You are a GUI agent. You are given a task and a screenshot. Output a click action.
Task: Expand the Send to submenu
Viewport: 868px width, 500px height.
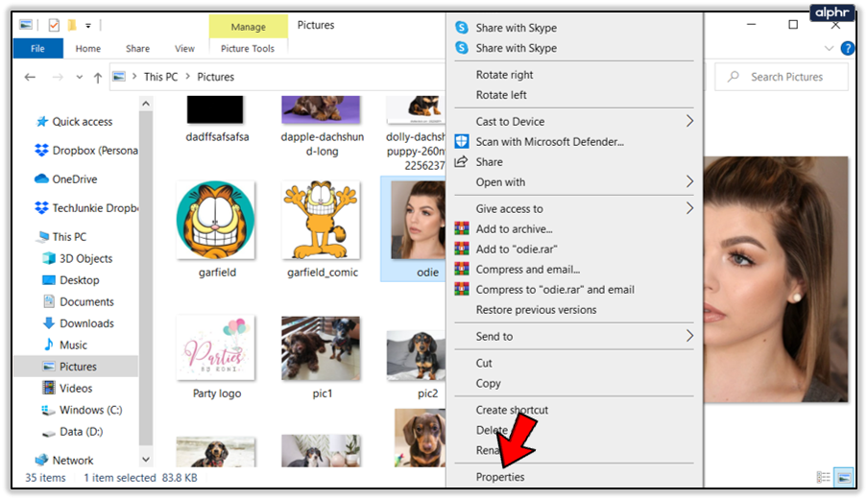click(x=689, y=336)
